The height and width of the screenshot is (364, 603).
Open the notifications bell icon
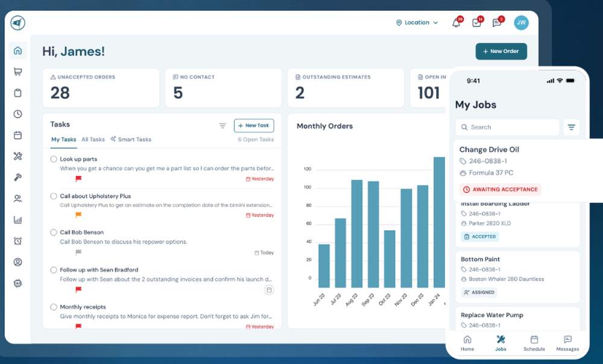tap(456, 23)
